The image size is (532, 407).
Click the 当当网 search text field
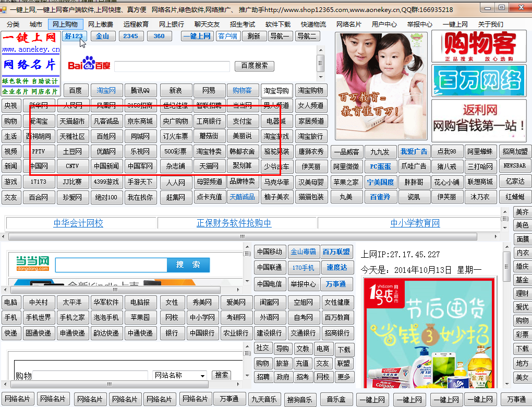111,265
